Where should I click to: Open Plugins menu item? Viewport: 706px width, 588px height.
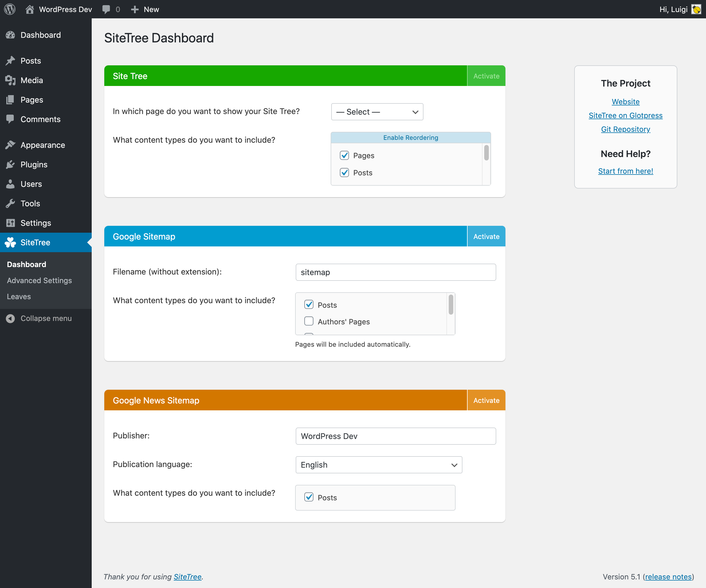point(46,164)
